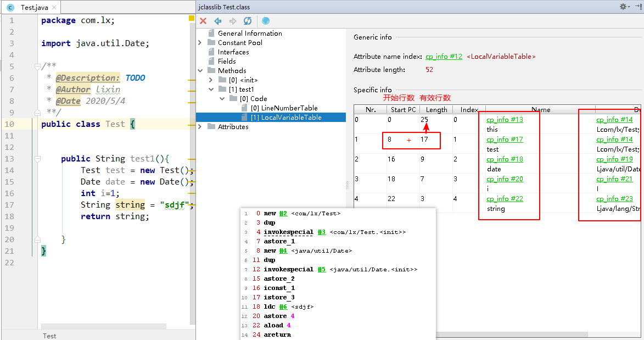Open the jclasslib panel settings gear
This screenshot has width=644, height=340.
tap(624, 7)
